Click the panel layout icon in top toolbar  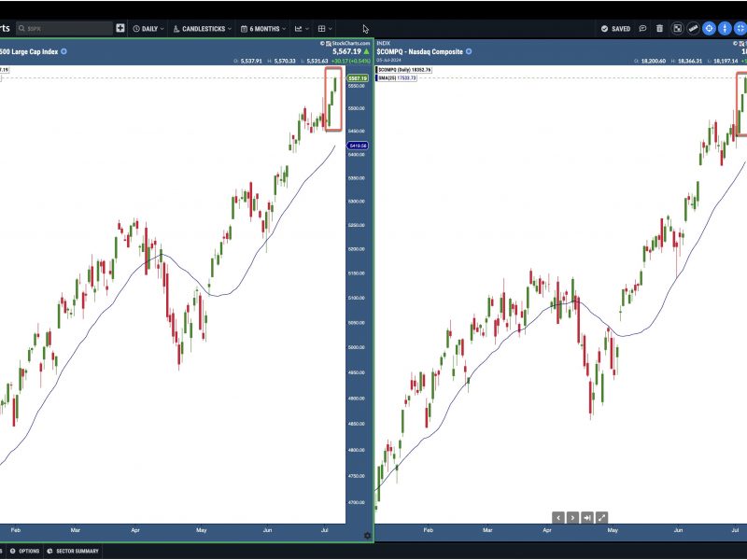(677, 29)
